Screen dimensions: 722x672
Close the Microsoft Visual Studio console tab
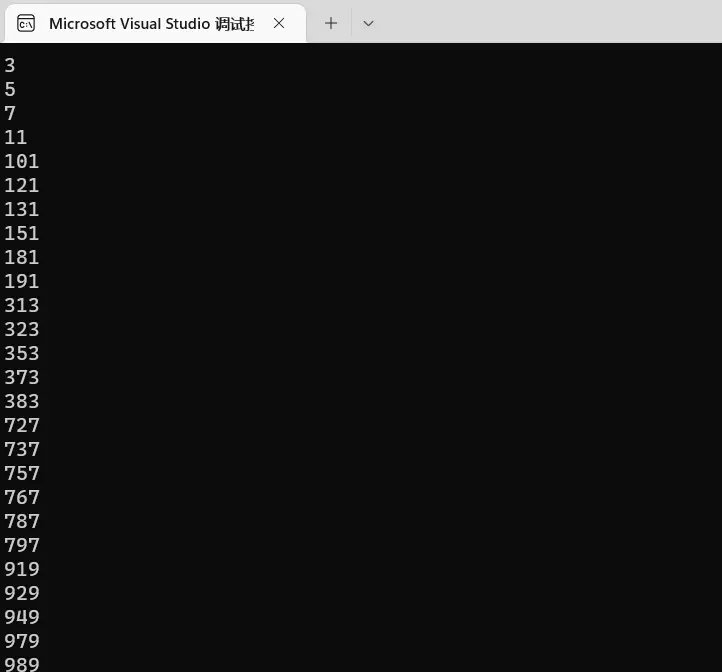pos(279,23)
